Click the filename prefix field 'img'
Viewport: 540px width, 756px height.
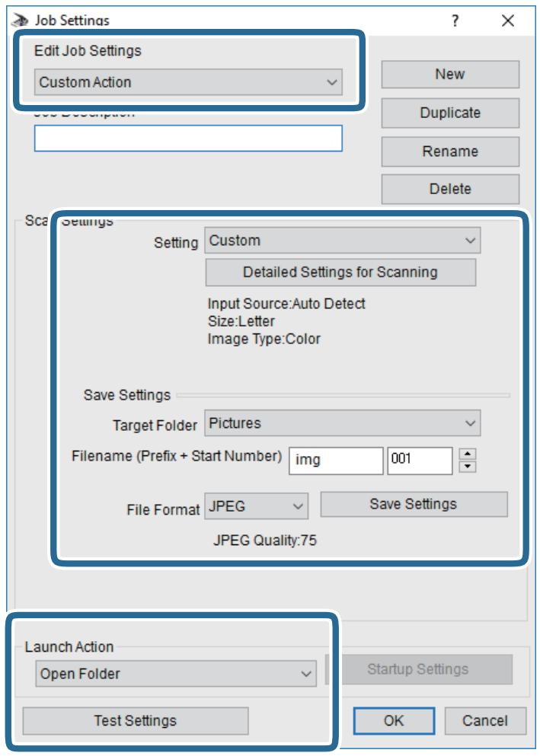coord(336,461)
